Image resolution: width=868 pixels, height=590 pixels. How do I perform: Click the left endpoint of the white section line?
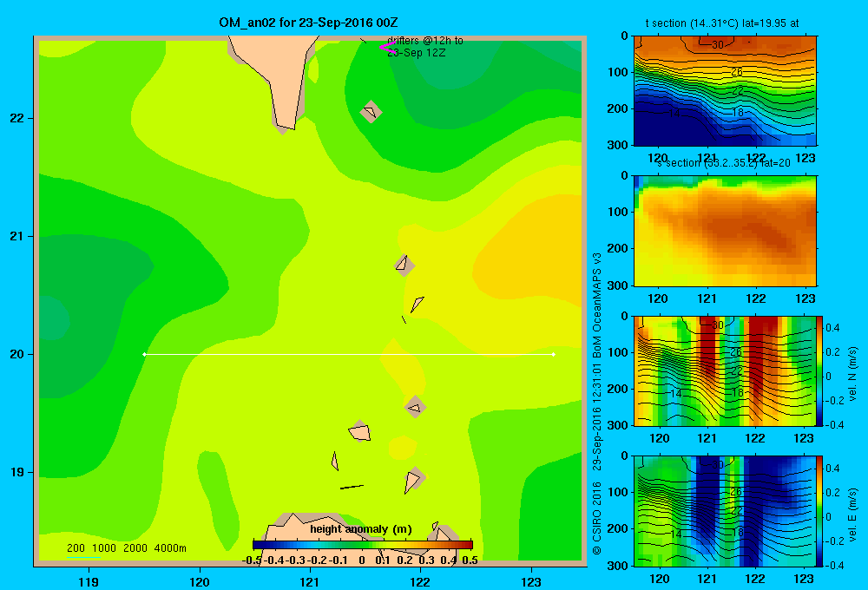[144, 354]
